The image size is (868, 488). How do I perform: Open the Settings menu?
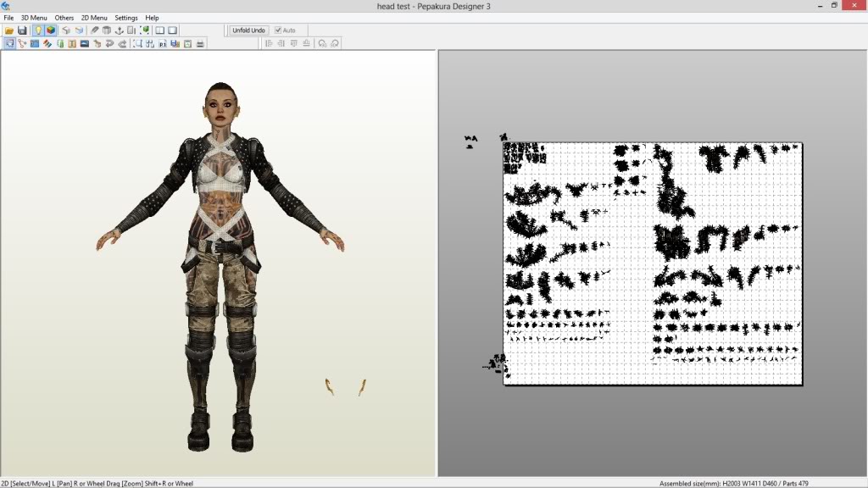[126, 18]
